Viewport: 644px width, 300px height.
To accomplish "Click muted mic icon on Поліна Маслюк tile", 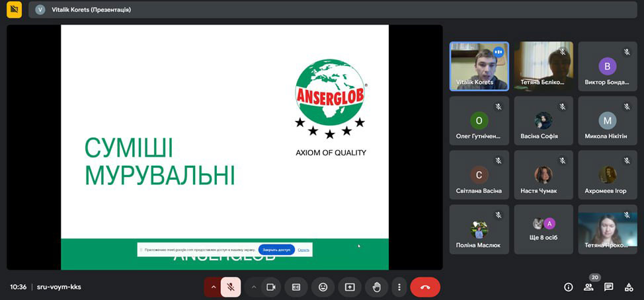I will (x=499, y=215).
